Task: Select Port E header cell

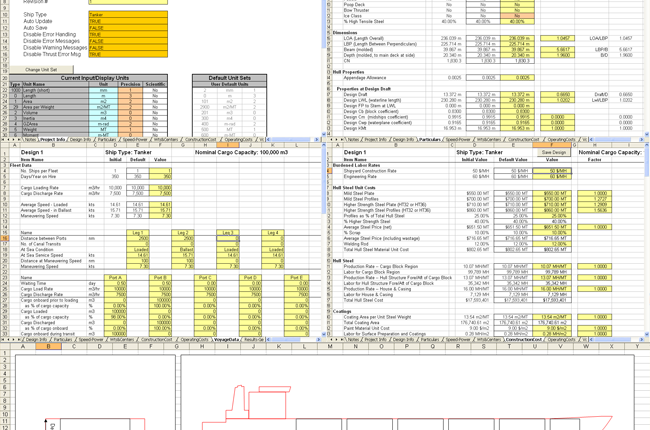Action: point(296,277)
